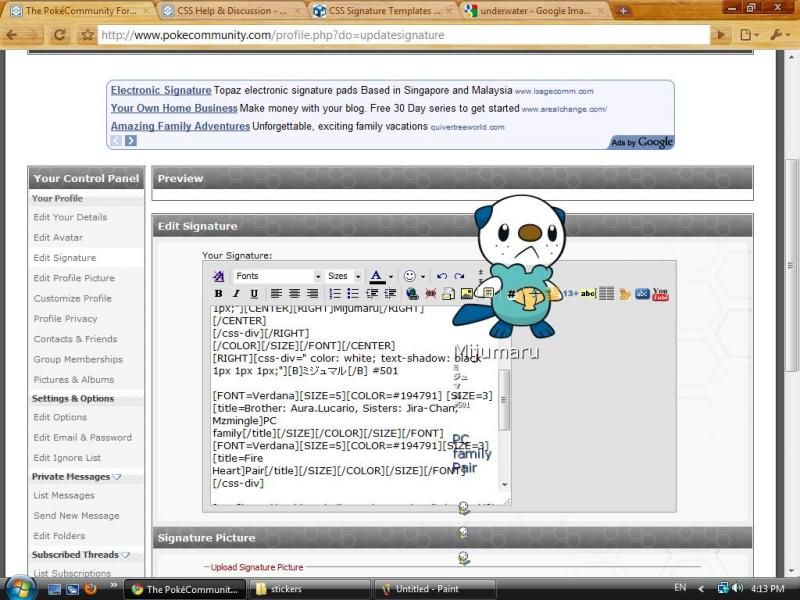
Task: Collapse the Subscribed Threads section
Action: [x=126, y=555]
